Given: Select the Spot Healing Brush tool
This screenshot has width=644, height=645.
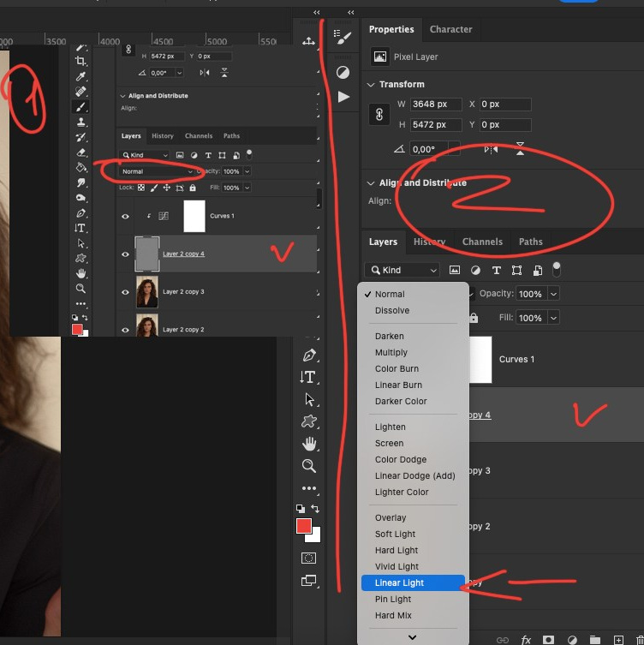Looking at the screenshot, I should pyautogui.click(x=80, y=92).
